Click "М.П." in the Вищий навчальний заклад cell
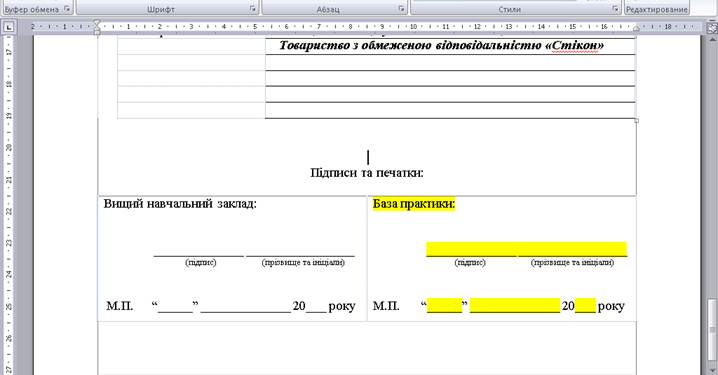This screenshot has width=718, height=375. [x=120, y=306]
